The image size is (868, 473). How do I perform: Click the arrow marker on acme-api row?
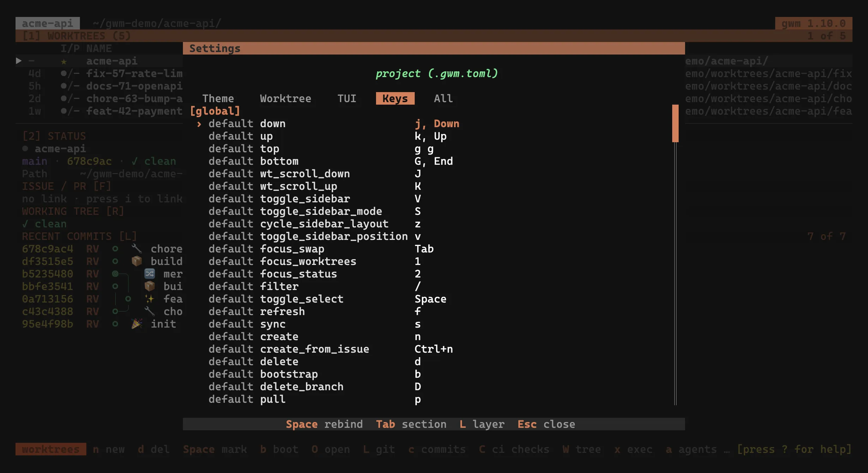pyautogui.click(x=19, y=61)
